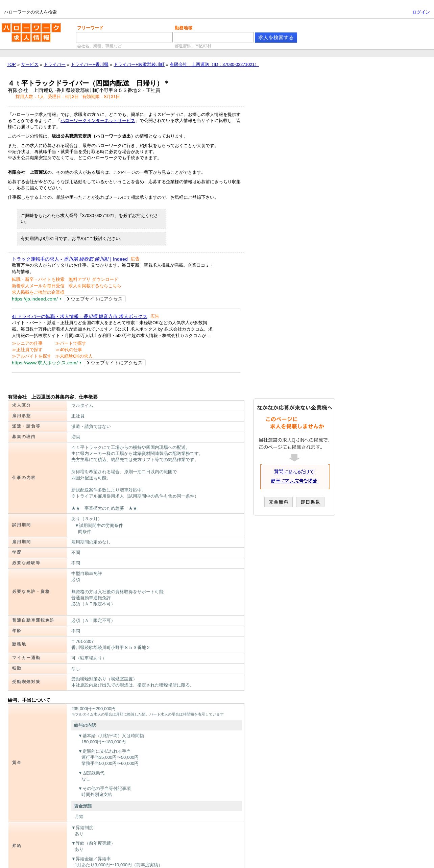
Task: Click the 中型自動車免許 requirement text
Action: click(x=87, y=574)
